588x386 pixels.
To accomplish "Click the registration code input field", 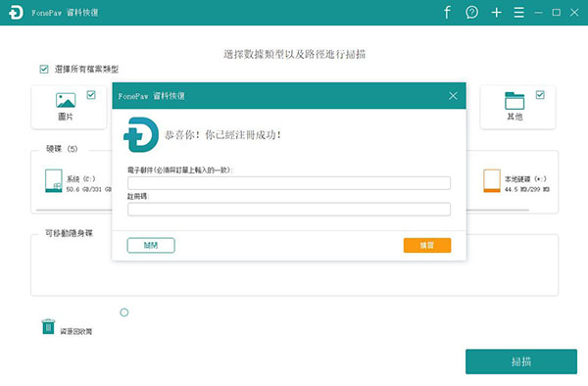I will (x=289, y=209).
